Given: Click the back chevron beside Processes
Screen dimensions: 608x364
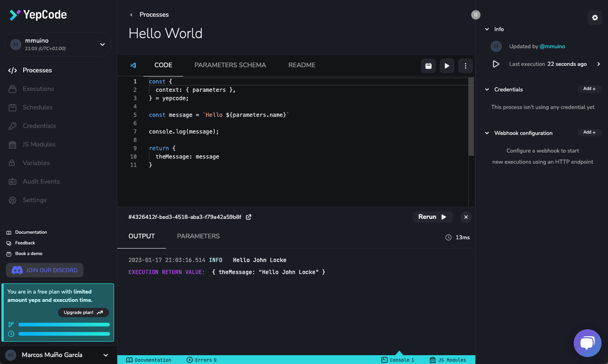Looking at the screenshot, I should pyautogui.click(x=131, y=15).
